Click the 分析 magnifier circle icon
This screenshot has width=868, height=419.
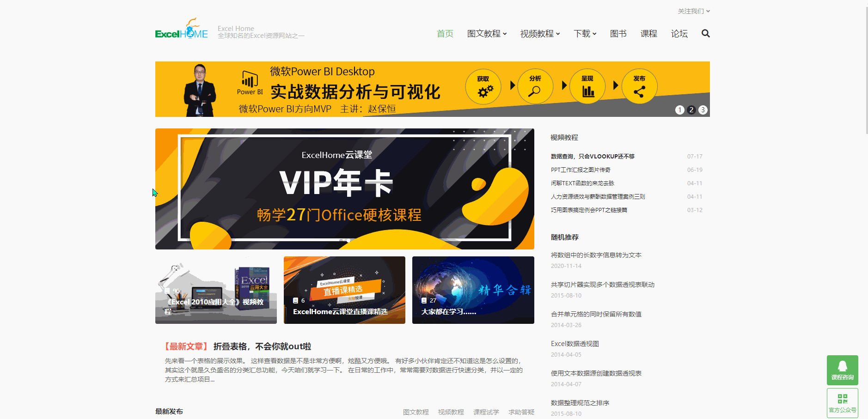[x=535, y=86]
